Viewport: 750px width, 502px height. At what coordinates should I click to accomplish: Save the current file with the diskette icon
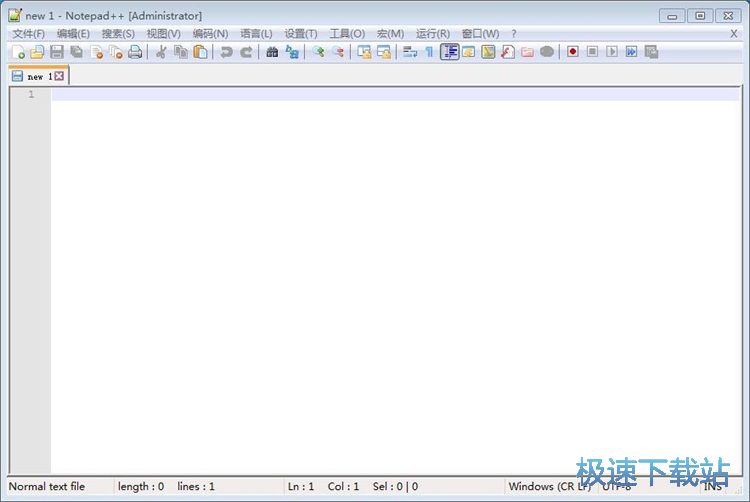(57, 52)
